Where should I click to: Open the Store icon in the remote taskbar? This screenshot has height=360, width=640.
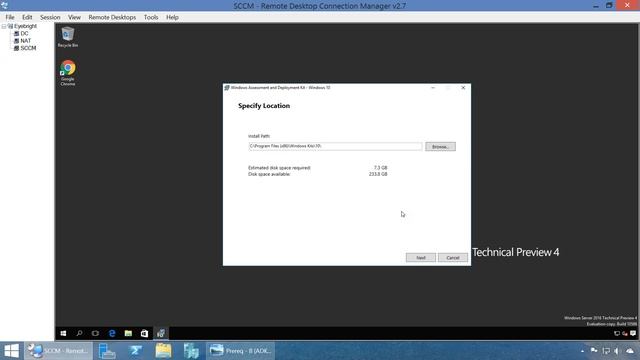tap(144, 333)
